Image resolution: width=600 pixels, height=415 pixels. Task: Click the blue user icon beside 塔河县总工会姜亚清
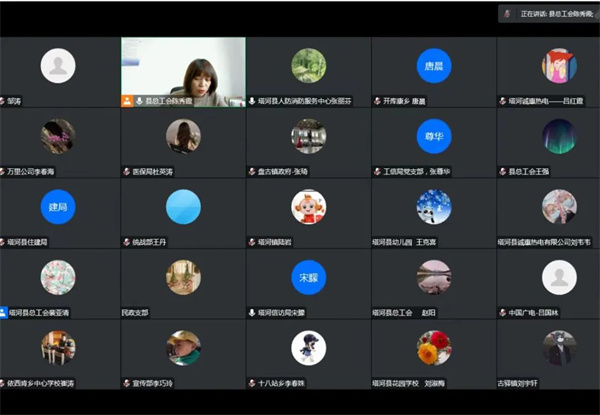(3, 312)
